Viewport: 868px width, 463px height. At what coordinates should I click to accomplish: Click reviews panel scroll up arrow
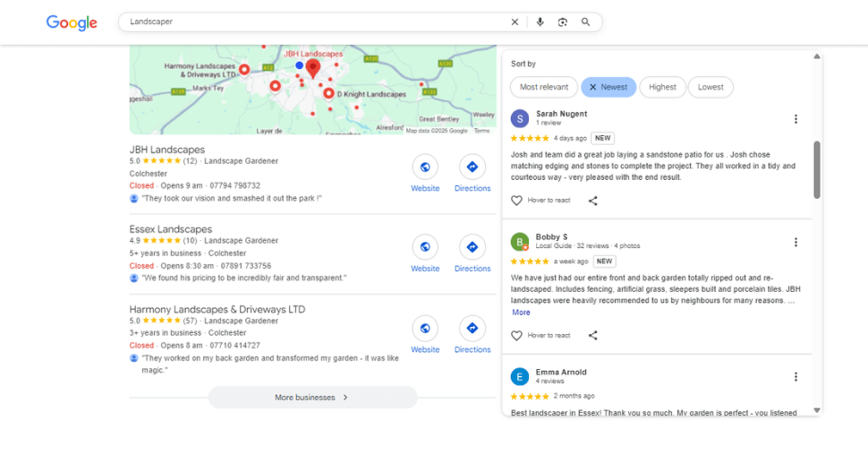[x=816, y=56]
